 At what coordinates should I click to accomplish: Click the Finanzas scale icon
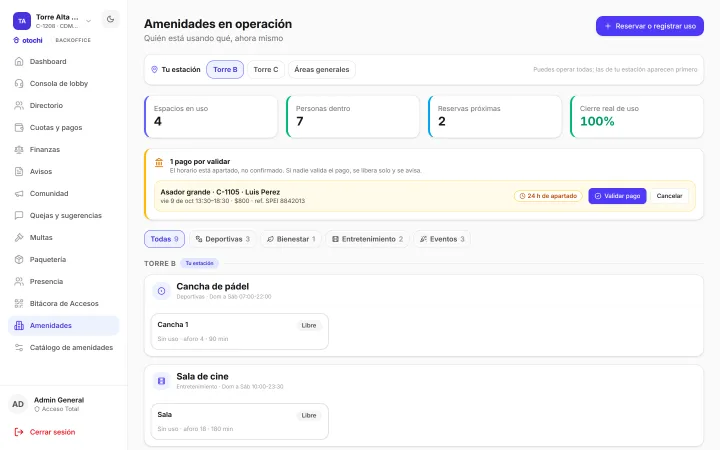(19, 150)
